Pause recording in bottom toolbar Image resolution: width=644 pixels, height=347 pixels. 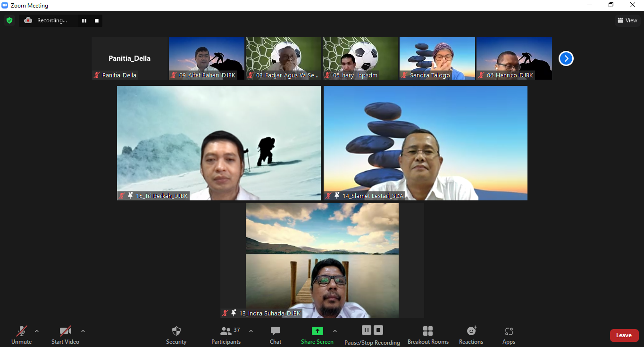click(367, 330)
